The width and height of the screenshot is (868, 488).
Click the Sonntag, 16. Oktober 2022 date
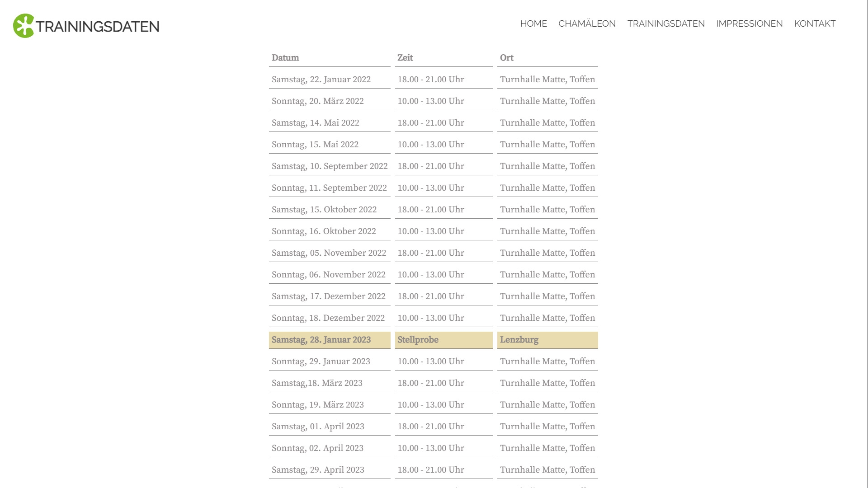(324, 231)
